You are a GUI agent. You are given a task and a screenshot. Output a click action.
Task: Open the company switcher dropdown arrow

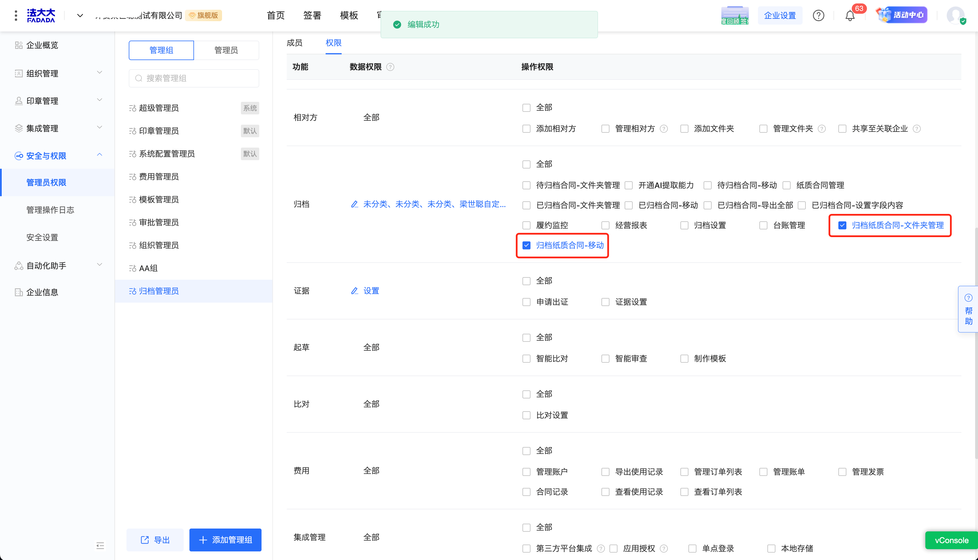point(80,16)
